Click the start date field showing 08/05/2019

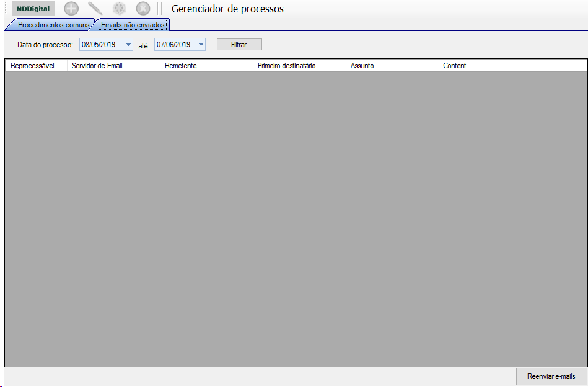[99, 45]
